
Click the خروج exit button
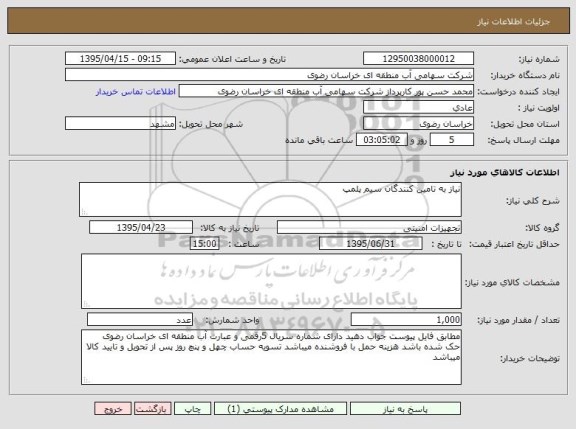113,409
